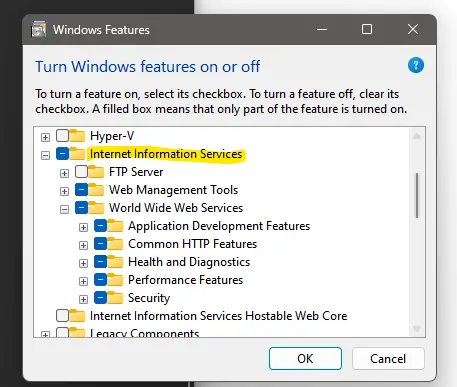Collapse the World Wide Web Services node
The height and width of the screenshot is (387, 457).
click(x=64, y=209)
